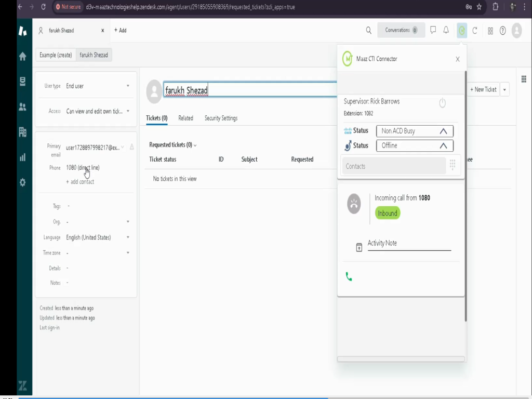
Task: Click the + New Ticket button
Action: [x=483, y=89]
